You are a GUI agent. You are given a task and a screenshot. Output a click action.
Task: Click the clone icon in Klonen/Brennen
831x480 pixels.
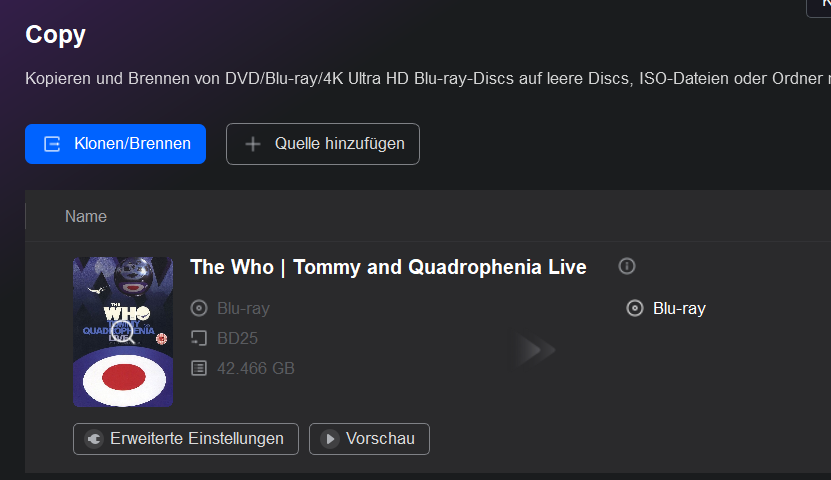(x=52, y=144)
